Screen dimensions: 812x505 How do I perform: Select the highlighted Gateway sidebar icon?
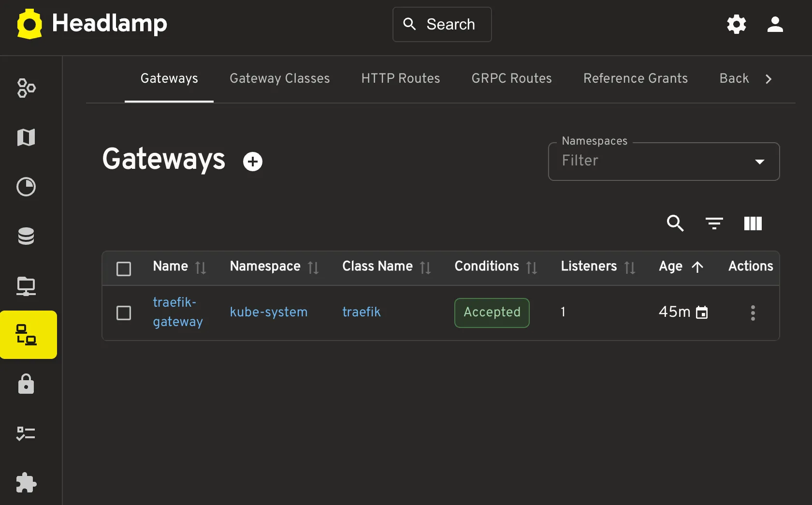pos(29,335)
